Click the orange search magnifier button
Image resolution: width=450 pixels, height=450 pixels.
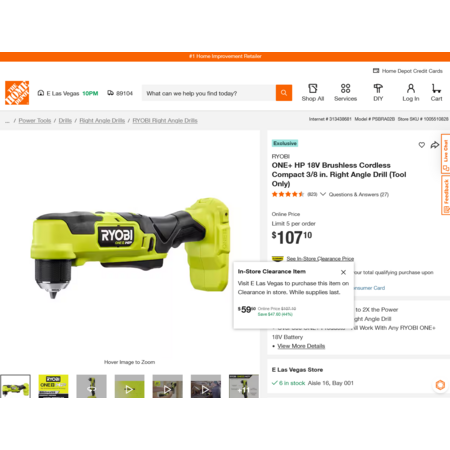[284, 93]
